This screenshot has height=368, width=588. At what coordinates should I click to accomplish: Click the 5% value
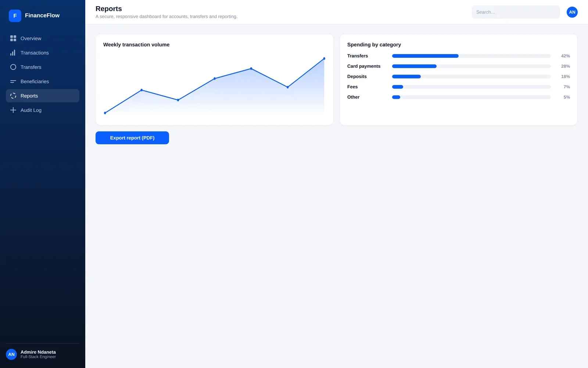567,97
